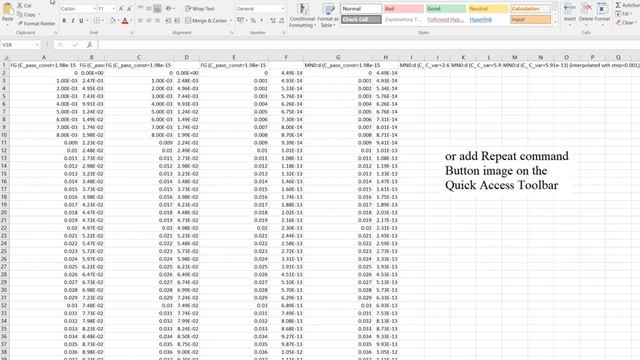Apply the Good cell style
This screenshot has width=640, height=360.
[446, 9]
